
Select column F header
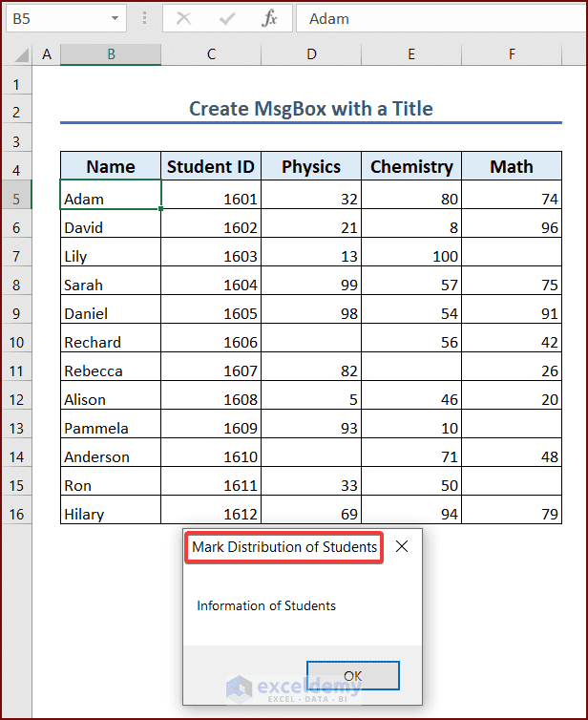click(x=512, y=54)
